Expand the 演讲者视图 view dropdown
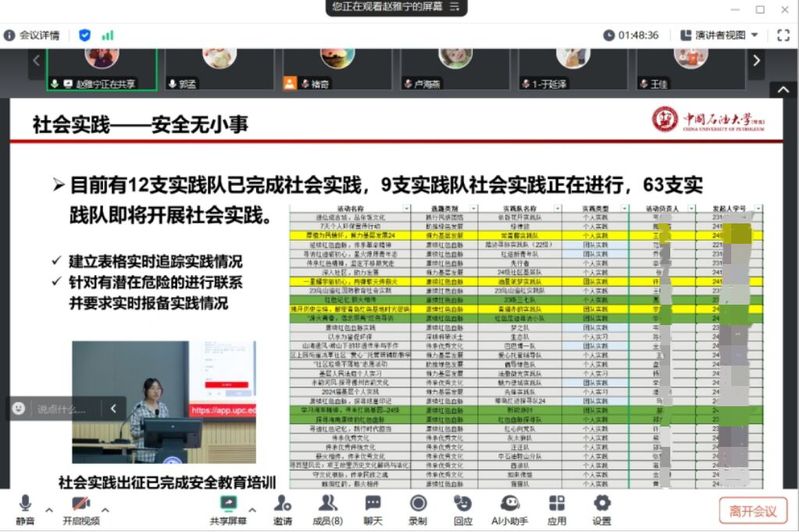The height and width of the screenshot is (532, 799). [720, 35]
